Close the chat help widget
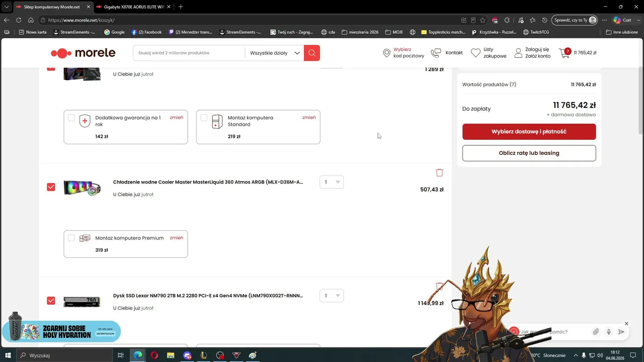644x362 pixels. point(626,323)
